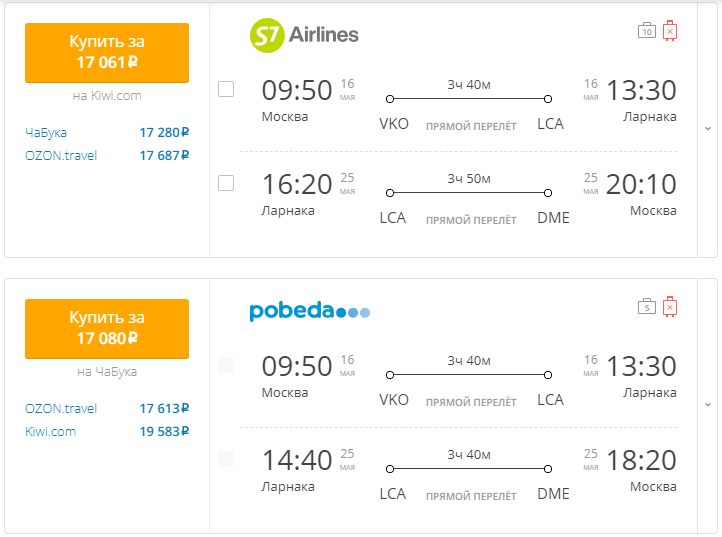
Task: Expand S7 Airlines ticket details chevron
Action: 708,129
